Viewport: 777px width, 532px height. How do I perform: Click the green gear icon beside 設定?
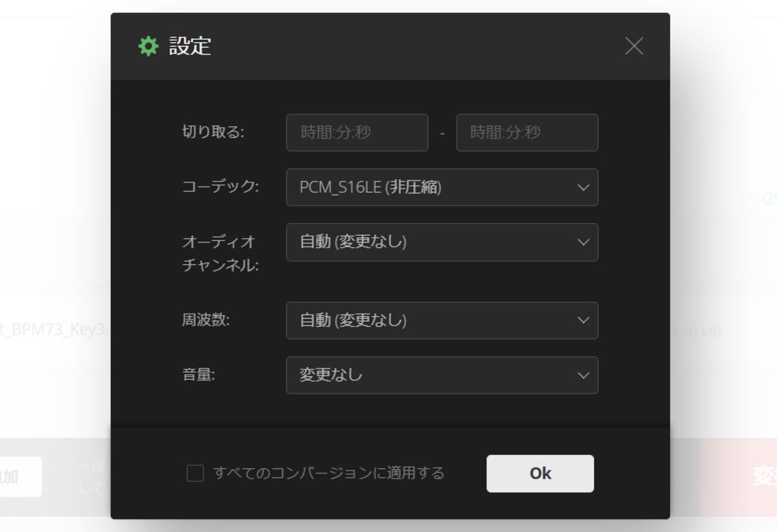click(148, 46)
